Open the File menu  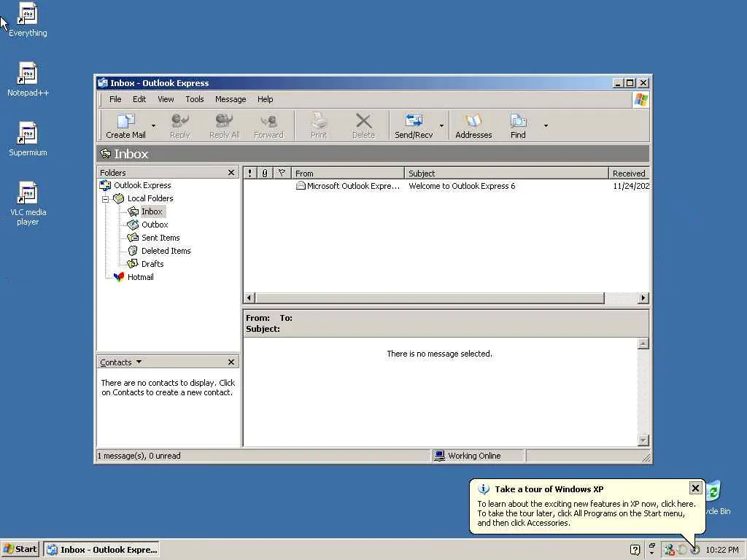pyautogui.click(x=115, y=99)
